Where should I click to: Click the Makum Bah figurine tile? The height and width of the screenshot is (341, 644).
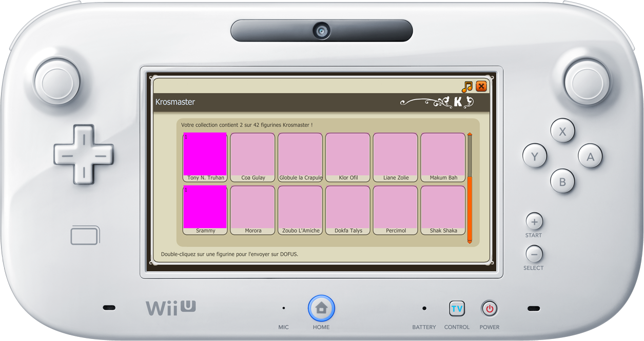[x=443, y=156]
